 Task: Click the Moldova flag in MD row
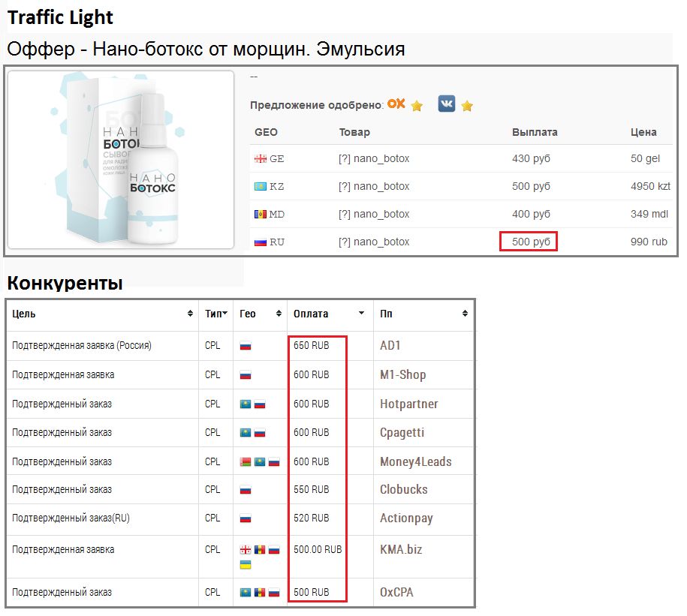261,215
